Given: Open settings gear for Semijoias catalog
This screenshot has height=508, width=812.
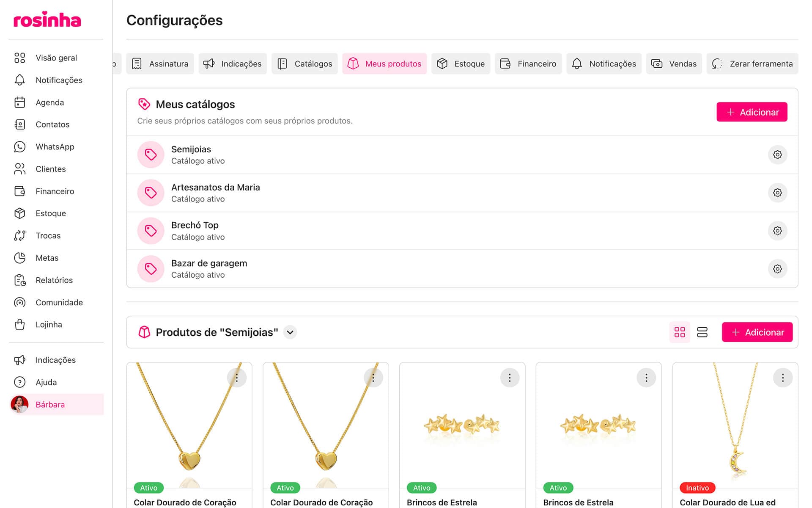Looking at the screenshot, I should tap(777, 155).
